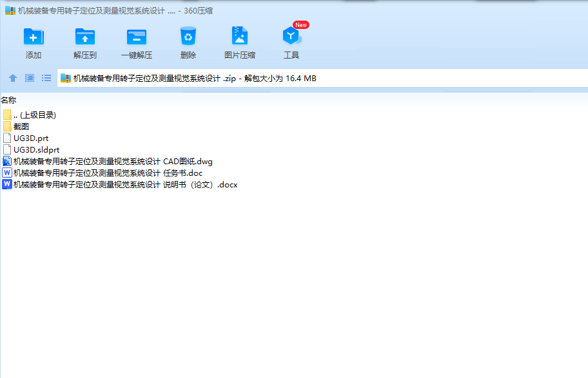Select the 截图 folder
This screenshot has width=588, height=378.
[x=15, y=127]
